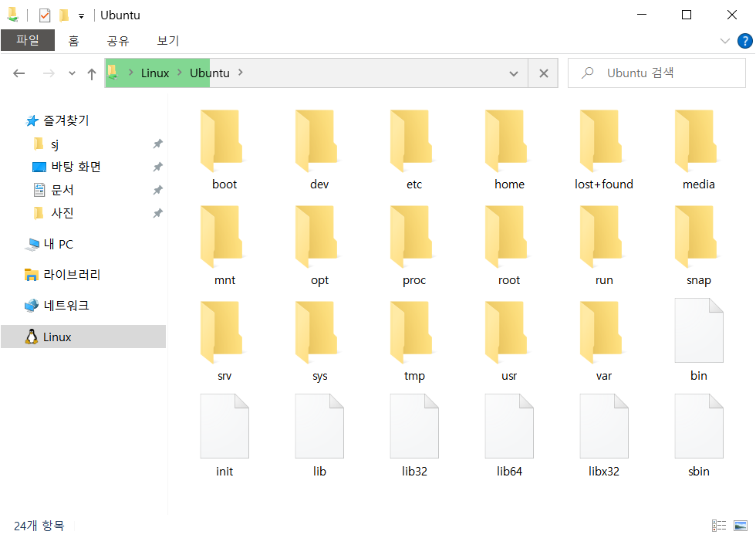
Task: Select the mnt folder
Action: coord(224,245)
